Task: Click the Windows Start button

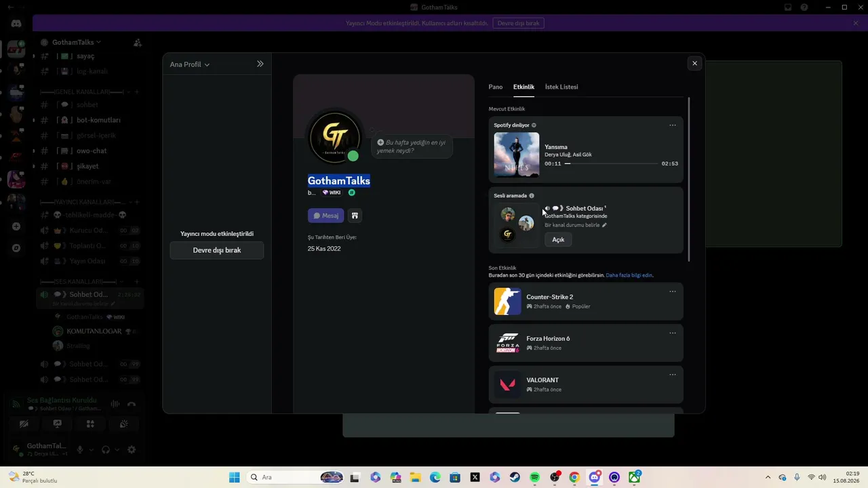Action: coord(235,477)
